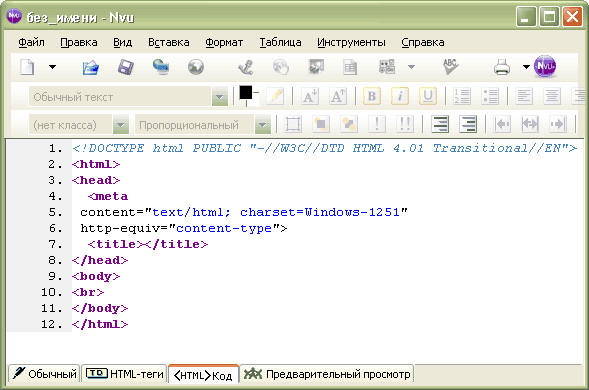
Task: Save the page with the floppy disk icon
Action: tap(125, 67)
